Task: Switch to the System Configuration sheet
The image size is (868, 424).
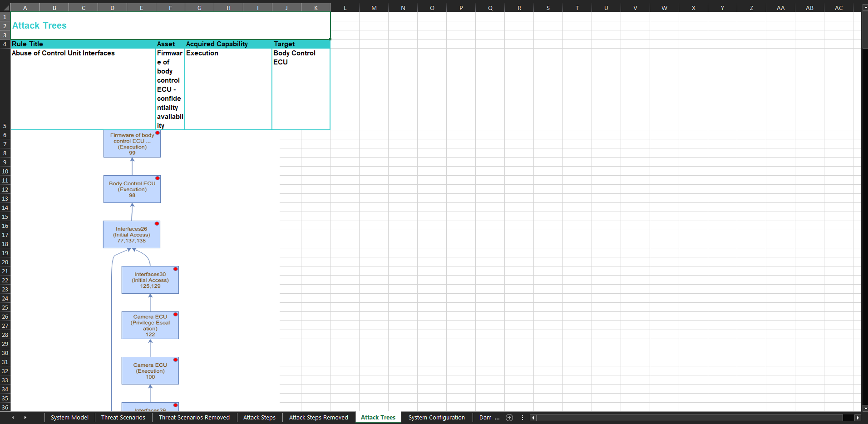Action: [436, 418]
